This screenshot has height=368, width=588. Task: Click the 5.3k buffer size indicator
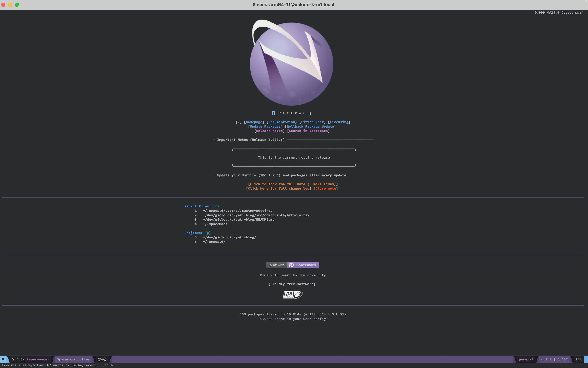tap(21, 359)
